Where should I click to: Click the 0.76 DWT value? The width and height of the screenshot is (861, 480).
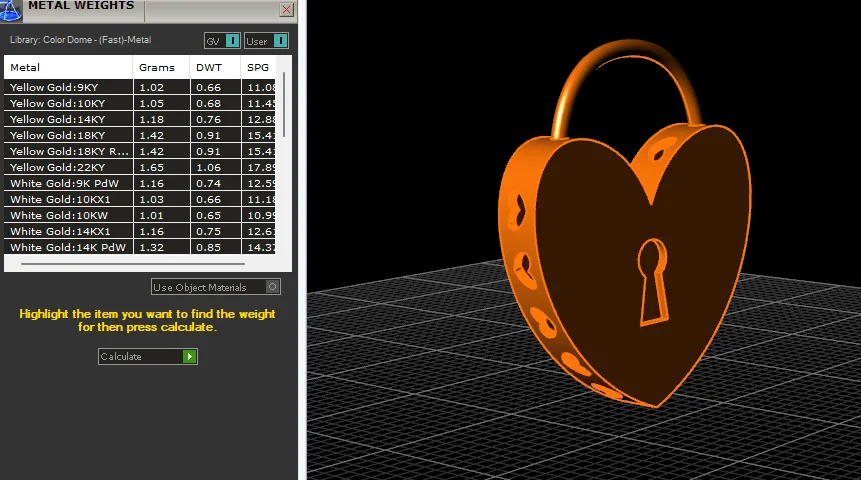[x=209, y=119]
